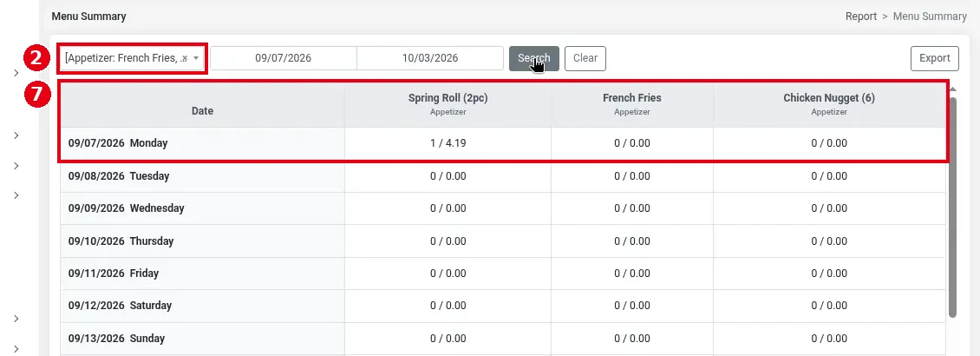
Task: Click the menu item selection box showing Appetizer: French Fries
Action: (x=133, y=58)
